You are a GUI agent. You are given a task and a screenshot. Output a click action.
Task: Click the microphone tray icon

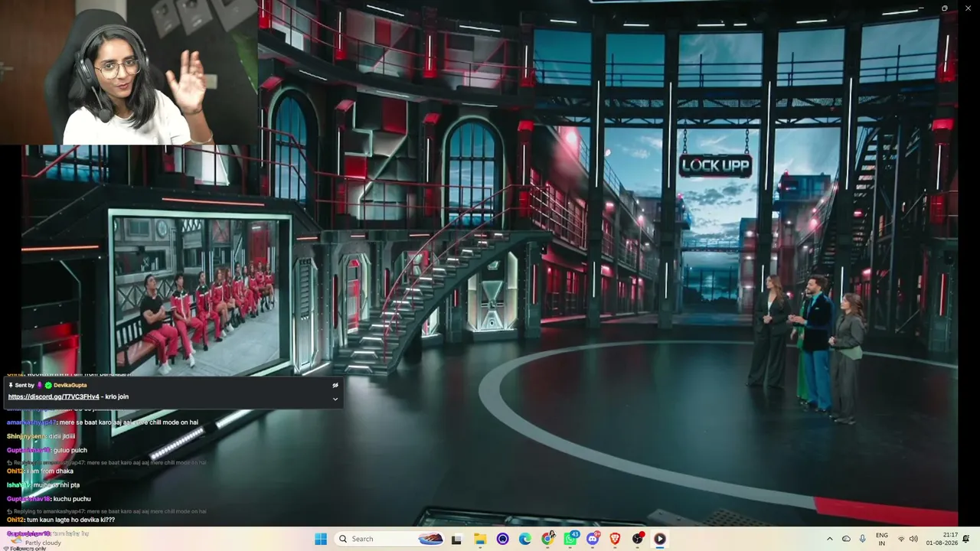pos(863,539)
